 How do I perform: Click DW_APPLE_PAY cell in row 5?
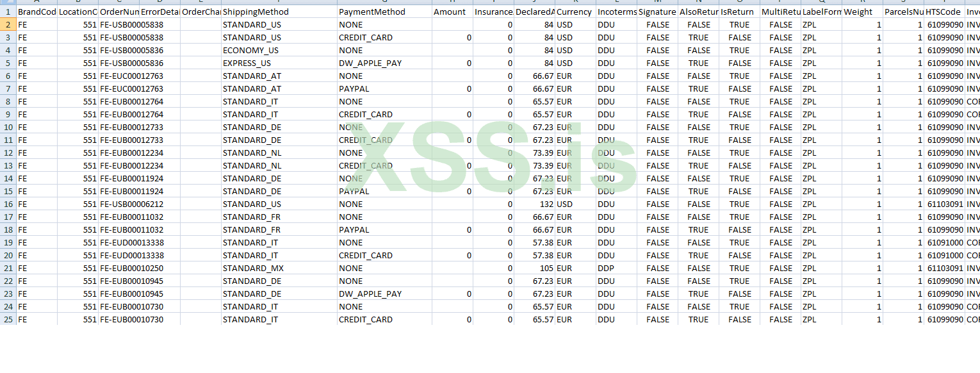coord(370,63)
